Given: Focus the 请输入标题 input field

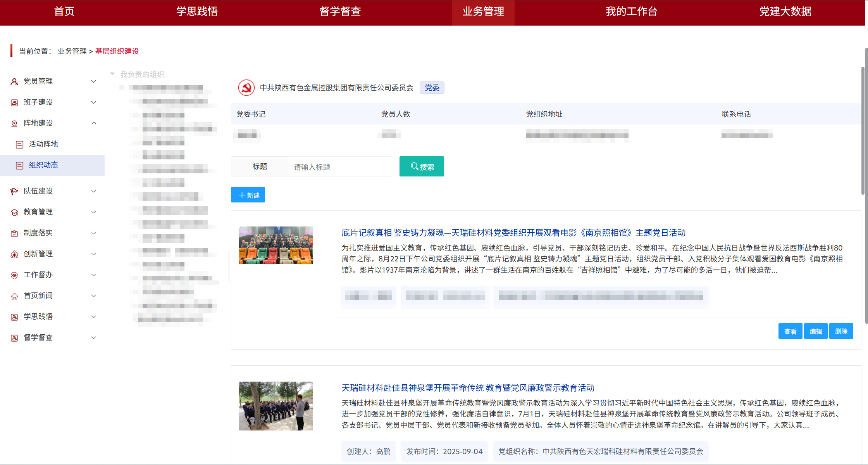Looking at the screenshot, I should click(x=339, y=167).
